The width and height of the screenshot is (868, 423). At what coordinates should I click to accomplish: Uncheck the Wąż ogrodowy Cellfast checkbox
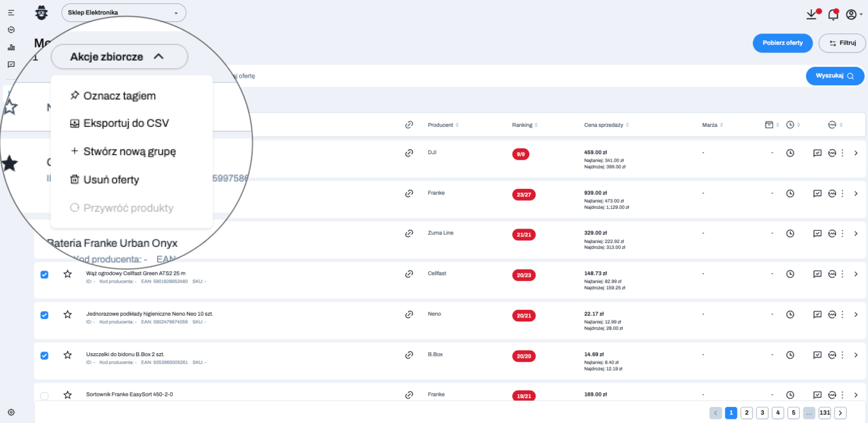click(x=44, y=275)
